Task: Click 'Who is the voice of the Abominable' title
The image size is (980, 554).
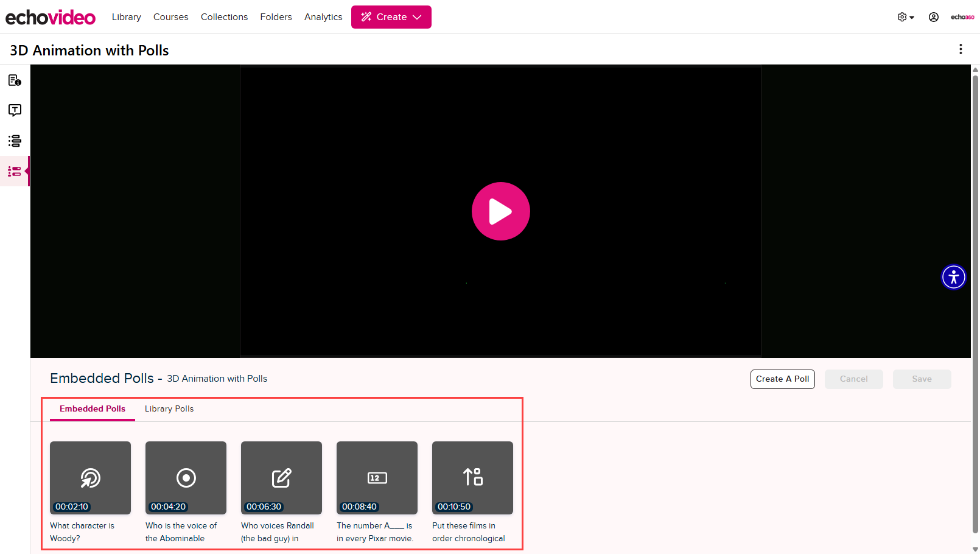Action: (181, 532)
